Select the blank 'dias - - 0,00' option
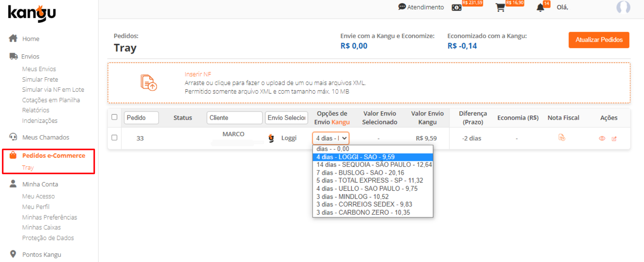Screen dimensions: 644x262 [x=373, y=149]
